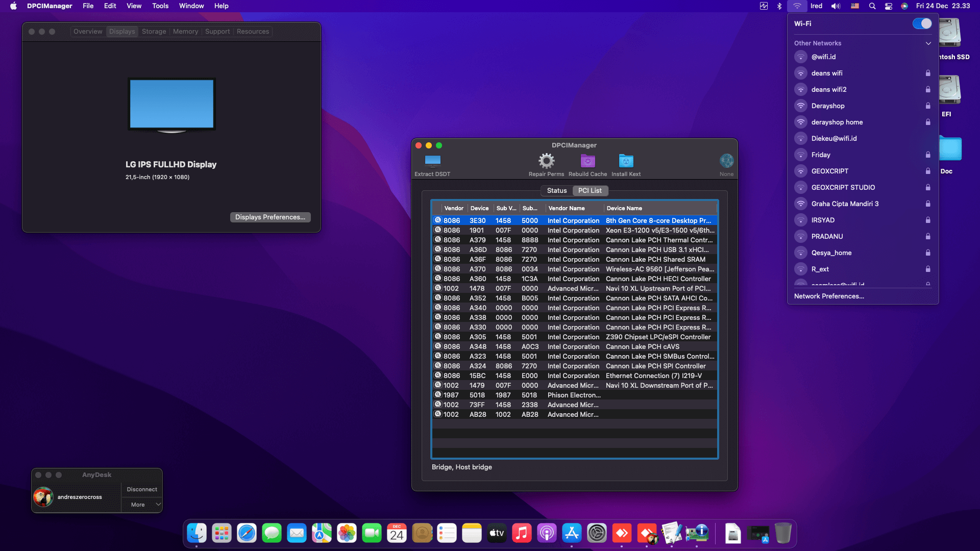Screen dimensions: 980x551
Task: Switch to the Storage tab
Action: (x=154, y=32)
